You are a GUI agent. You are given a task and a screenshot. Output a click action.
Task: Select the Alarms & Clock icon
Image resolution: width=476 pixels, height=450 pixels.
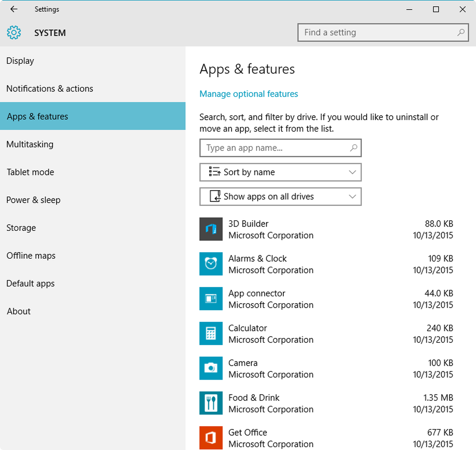click(x=211, y=264)
